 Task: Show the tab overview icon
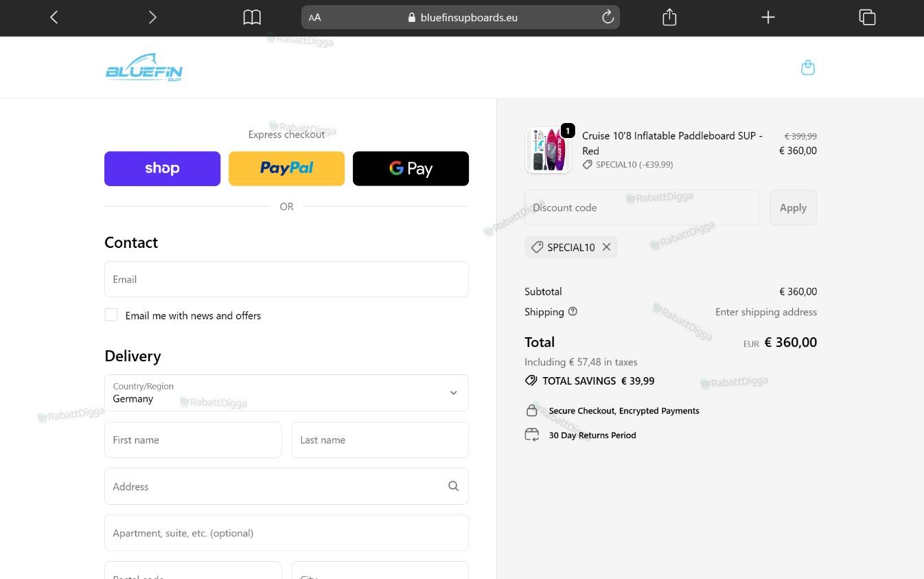[x=867, y=17]
